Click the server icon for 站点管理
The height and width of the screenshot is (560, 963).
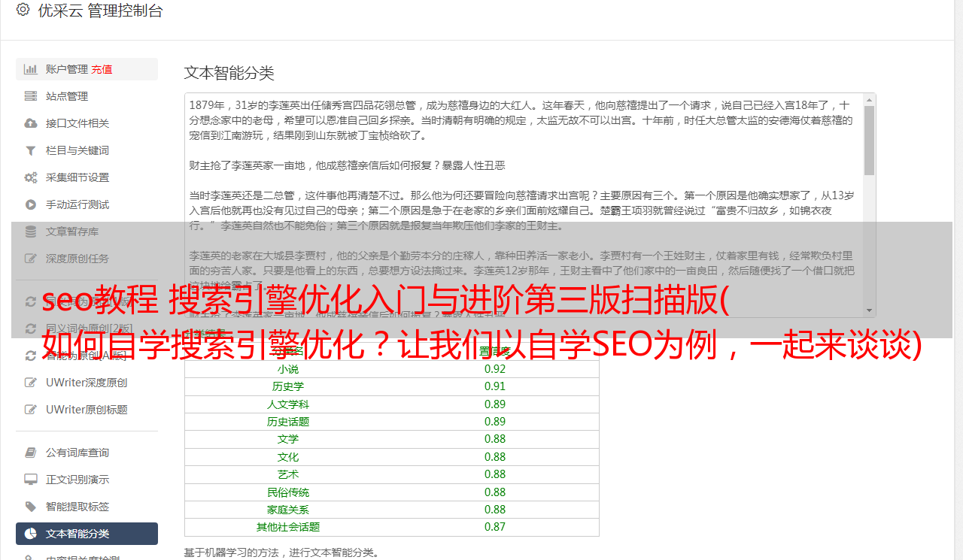pyautogui.click(x=31, y=96)
